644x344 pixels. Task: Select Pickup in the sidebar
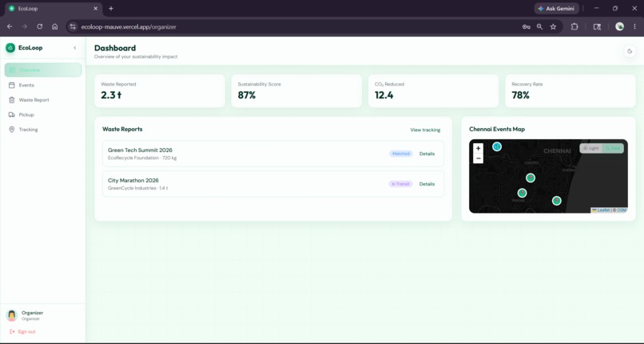42,114
